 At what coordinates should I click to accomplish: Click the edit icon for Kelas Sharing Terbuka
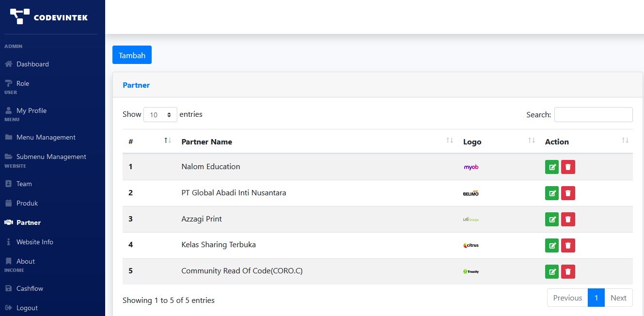[x=551, y=246]
